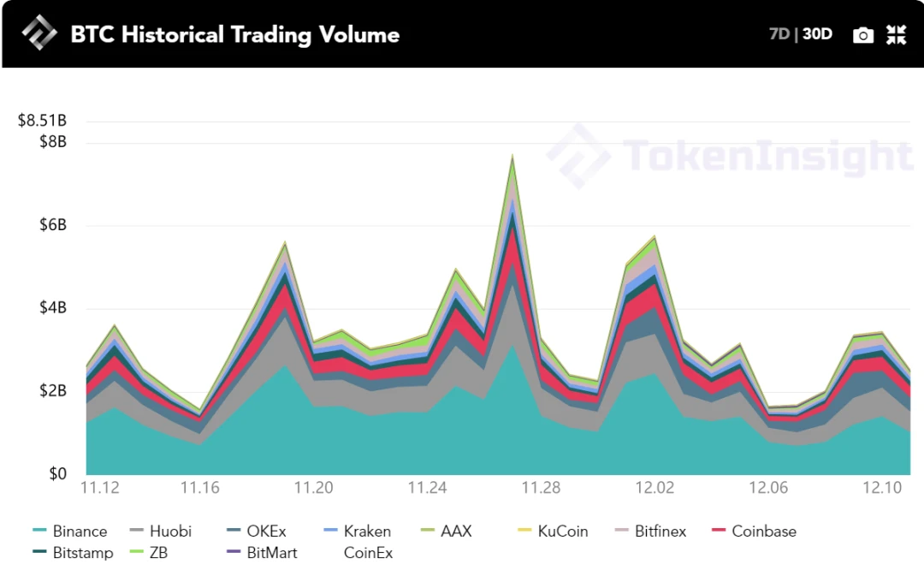Toggle Bitstamp legend entry
Viewport: 924px width, 582px height.
tap(73, 553)
